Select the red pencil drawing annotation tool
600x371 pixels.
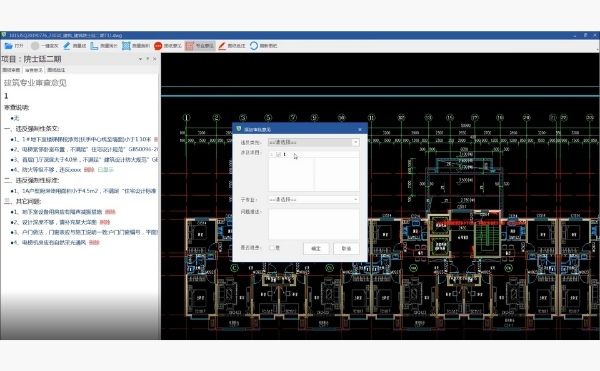tap(222, 46)
